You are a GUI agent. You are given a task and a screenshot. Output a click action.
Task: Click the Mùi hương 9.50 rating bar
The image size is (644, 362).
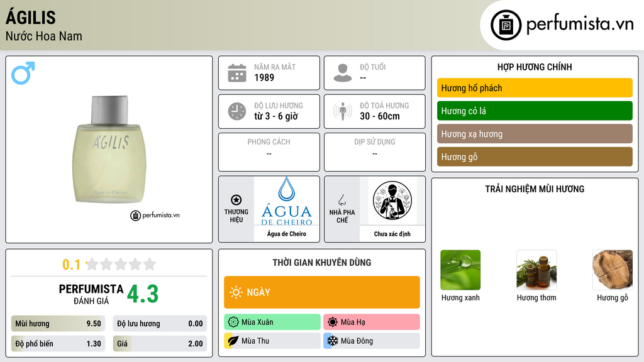coord(58,324)
